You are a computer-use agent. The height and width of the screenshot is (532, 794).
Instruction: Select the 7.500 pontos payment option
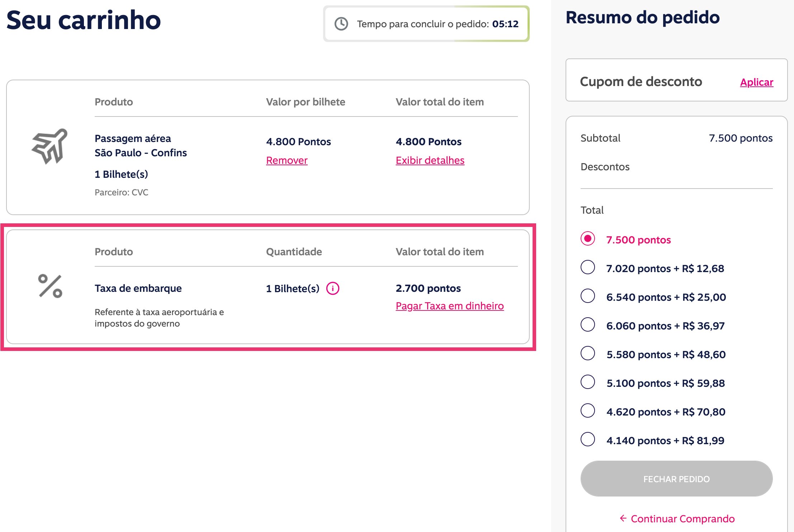tap(587, 239)
